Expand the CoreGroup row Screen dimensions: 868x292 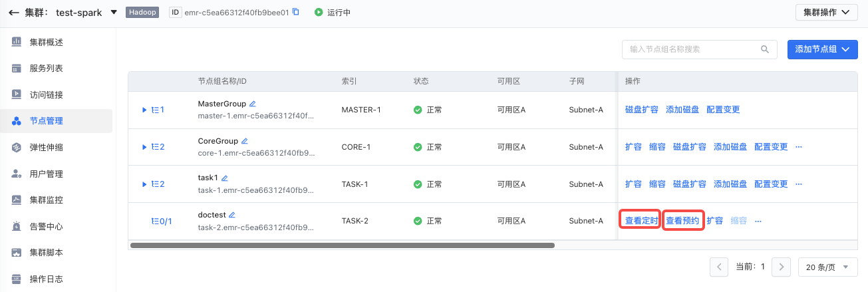click(144, 147)
